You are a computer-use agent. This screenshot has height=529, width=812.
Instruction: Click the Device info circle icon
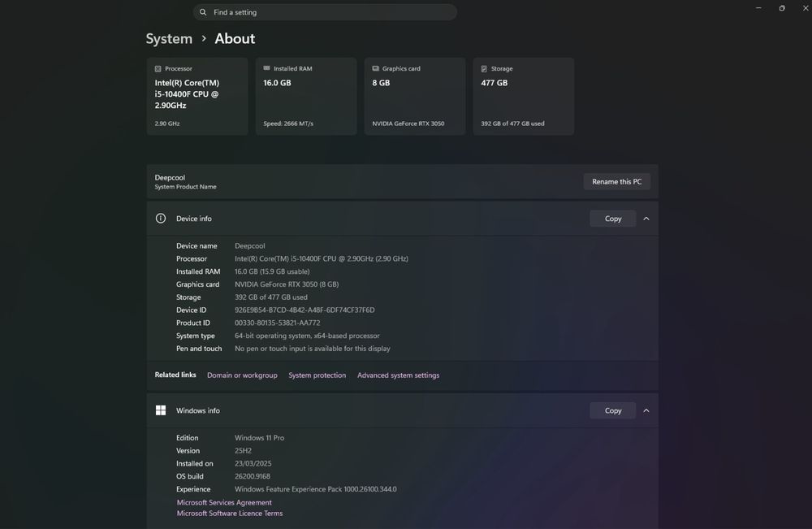tap(161, 218)
